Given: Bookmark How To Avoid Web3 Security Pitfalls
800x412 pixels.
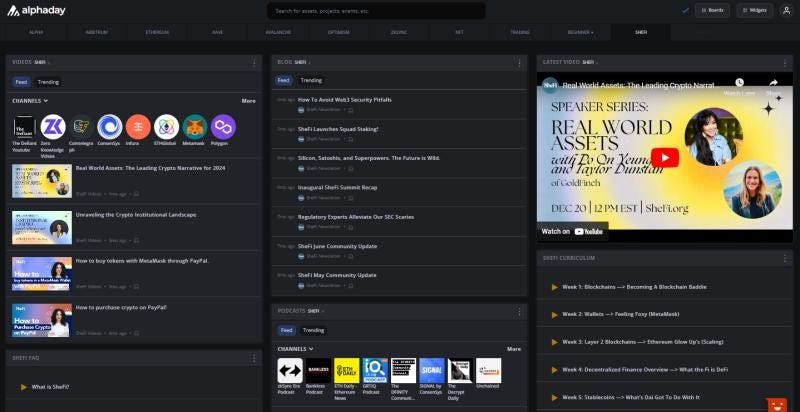Looking at the screenshot, I should 351,110.
